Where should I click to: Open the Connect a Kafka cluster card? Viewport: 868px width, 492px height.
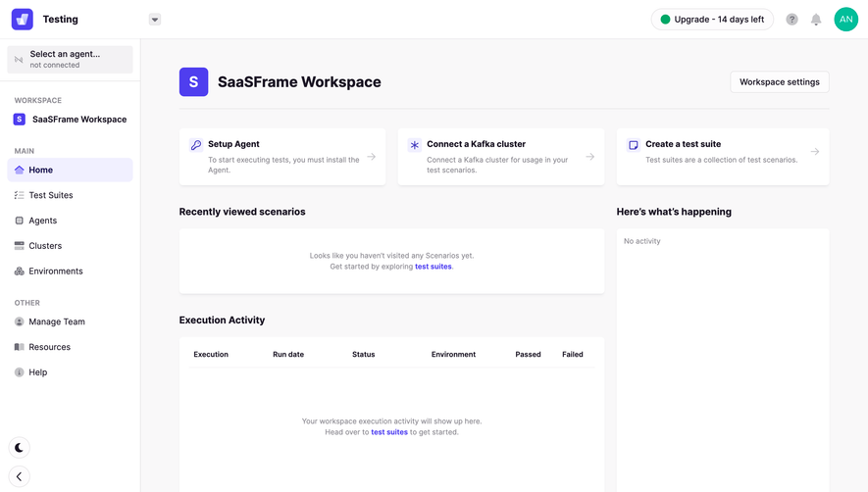(501, 157)
